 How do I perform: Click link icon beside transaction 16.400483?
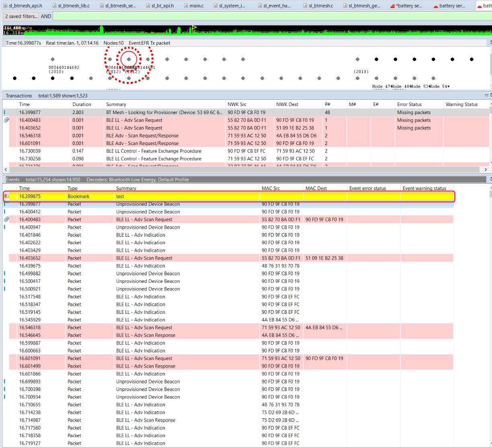(x=6, y=120)
